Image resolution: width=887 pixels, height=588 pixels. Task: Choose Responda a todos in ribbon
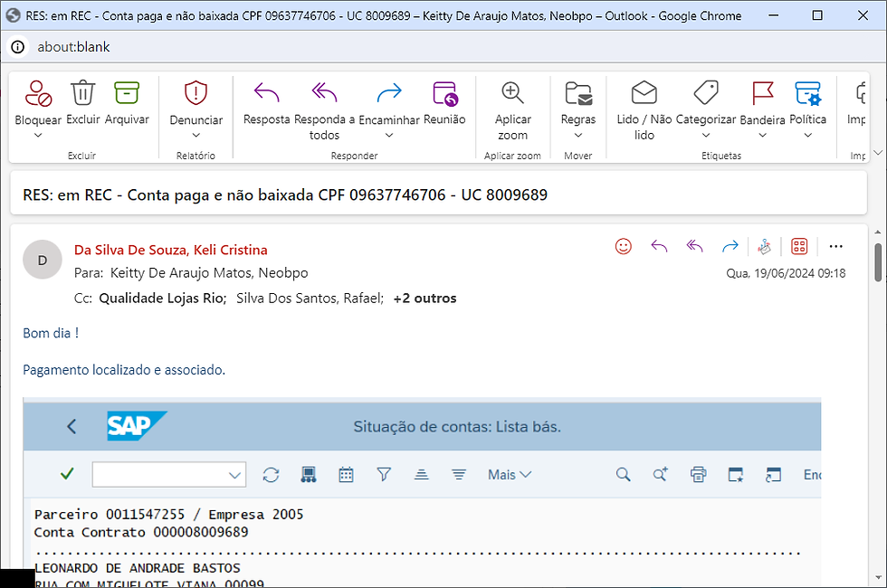[x=324, y=92]
